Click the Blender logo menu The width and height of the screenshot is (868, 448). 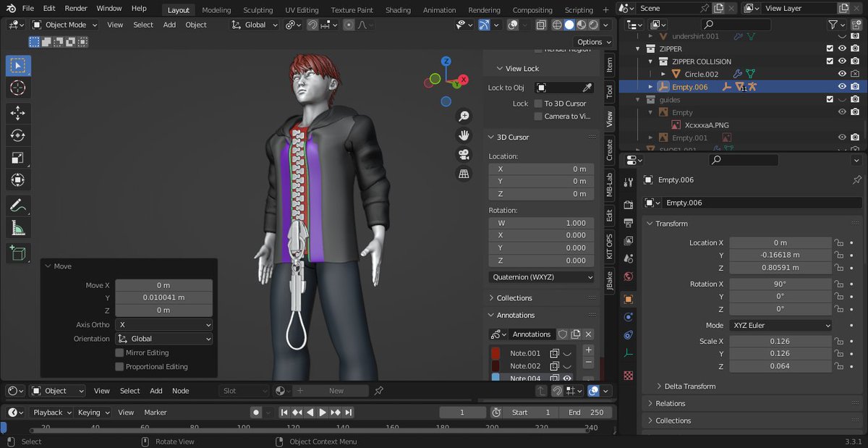click(11, 9)
